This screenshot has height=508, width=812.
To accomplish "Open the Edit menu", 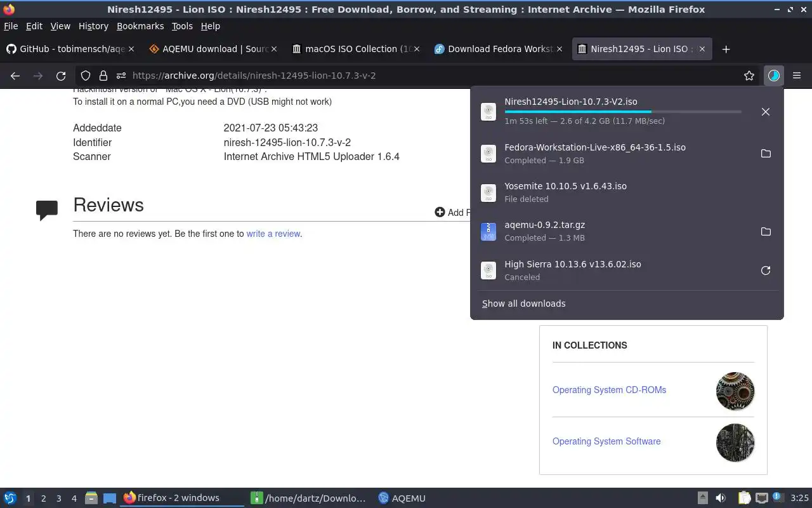I will (x=34, y=26).
